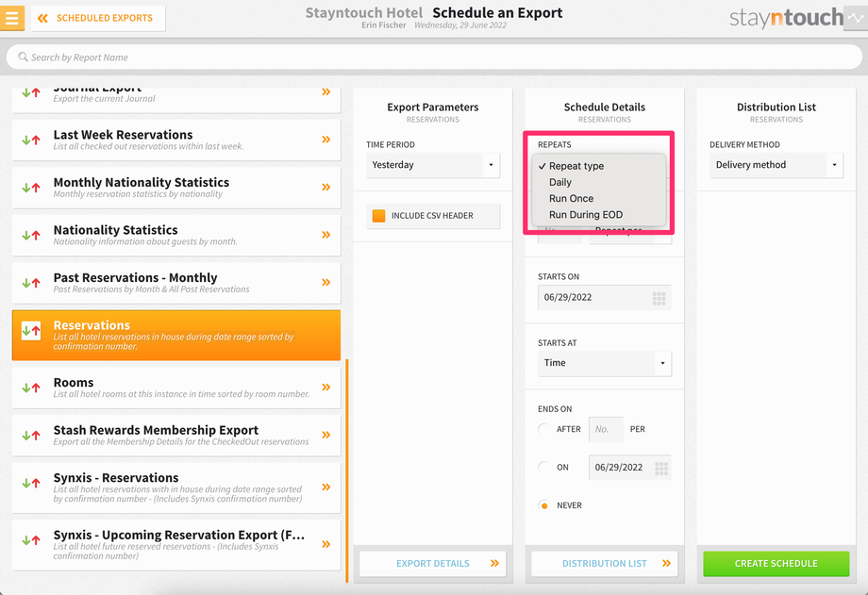Open the hamburger main menu
This screenshot has width=868, height=595.
point(11,18)
